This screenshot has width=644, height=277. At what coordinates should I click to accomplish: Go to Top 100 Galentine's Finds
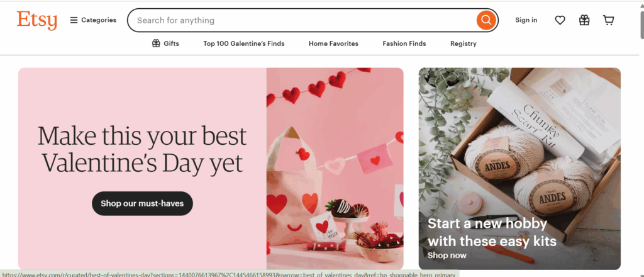pyautogui.click(x=243, y=43)
